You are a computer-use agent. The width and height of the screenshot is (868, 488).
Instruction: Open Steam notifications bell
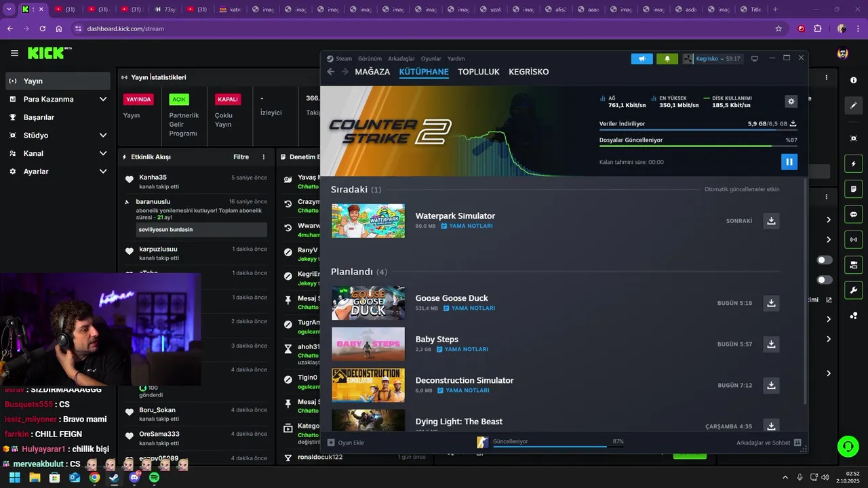667,59
